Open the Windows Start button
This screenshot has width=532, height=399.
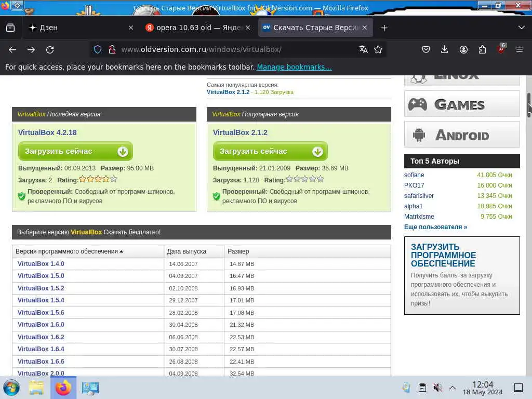[x=11, y=388]
